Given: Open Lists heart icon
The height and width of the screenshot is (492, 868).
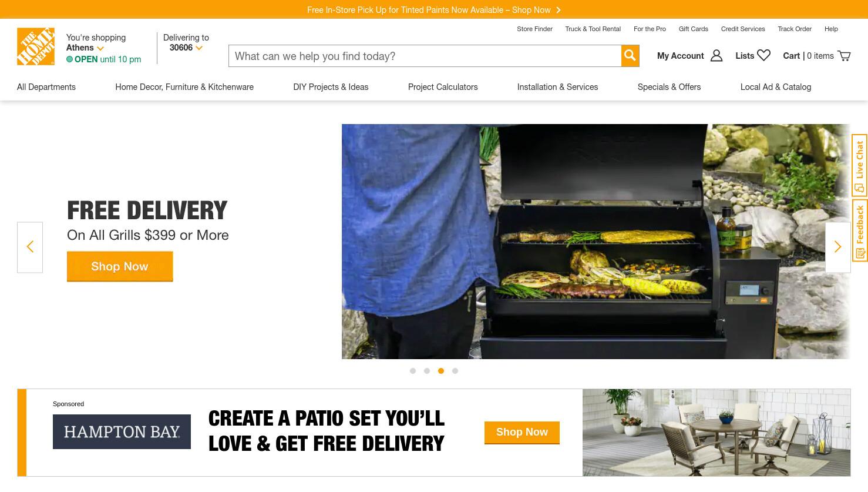Looking at the screenshot, I should 763,55.
